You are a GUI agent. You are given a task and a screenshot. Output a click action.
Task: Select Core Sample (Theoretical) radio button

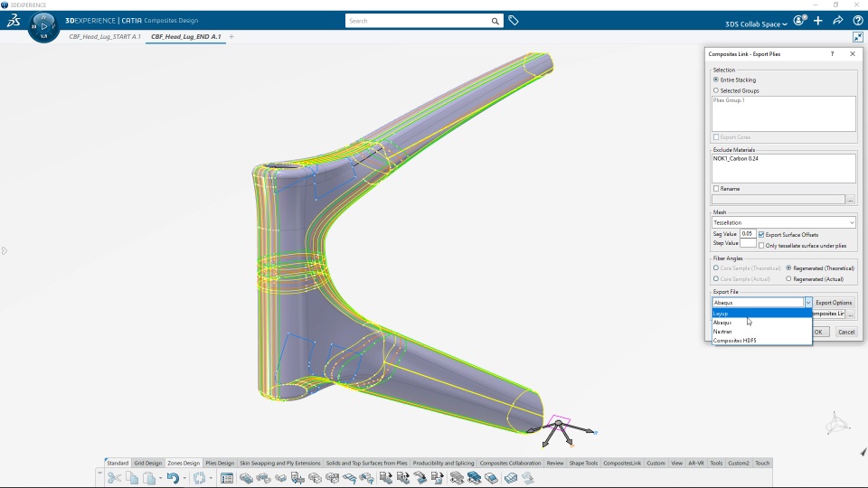pos(716,267)
